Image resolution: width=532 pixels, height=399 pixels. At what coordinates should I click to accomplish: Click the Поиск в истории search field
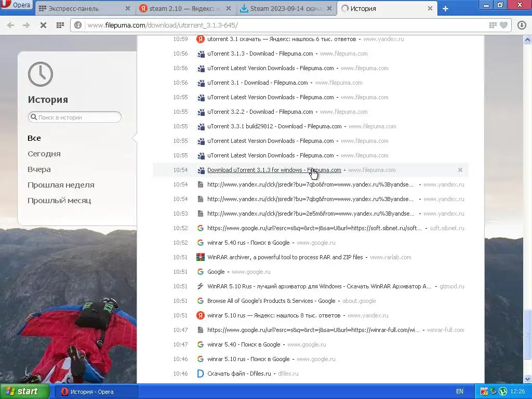[75, 117]
